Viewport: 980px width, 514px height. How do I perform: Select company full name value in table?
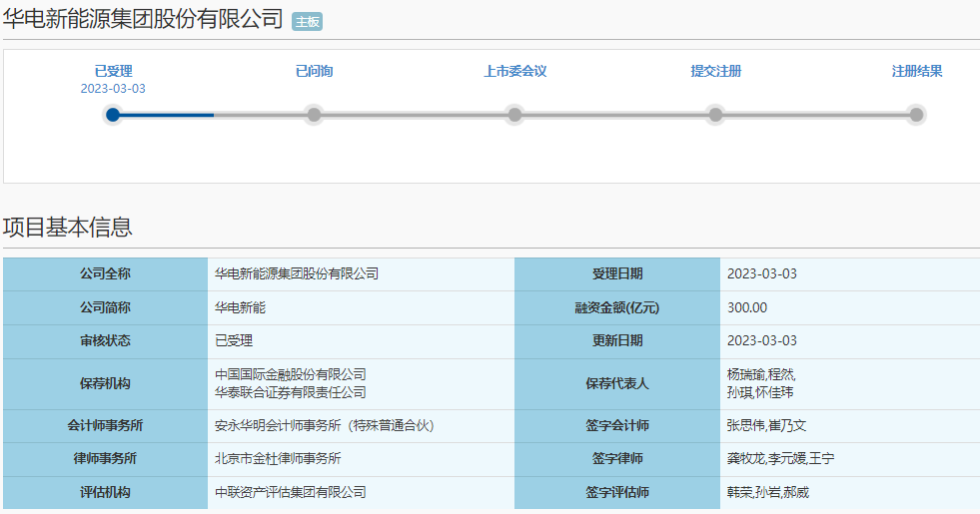coord(297,274)
